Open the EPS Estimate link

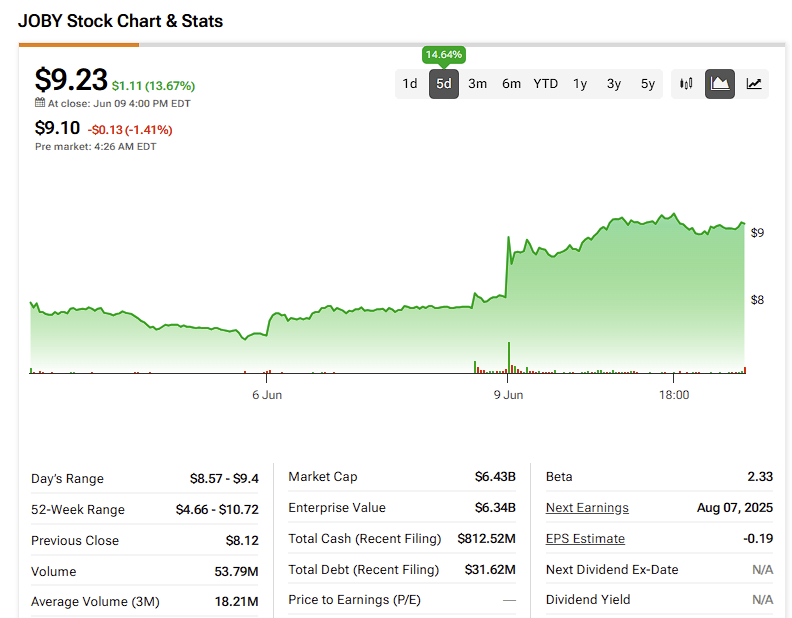pyautogui.click(x=585, y=539)
